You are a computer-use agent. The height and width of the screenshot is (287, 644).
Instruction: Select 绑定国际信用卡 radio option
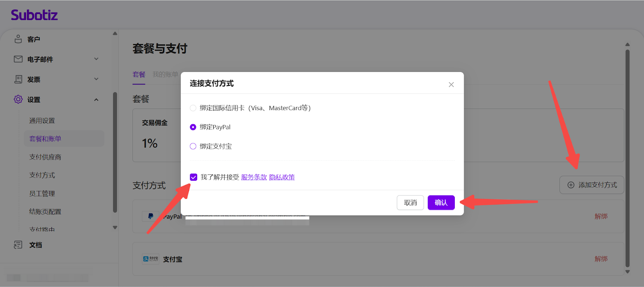(x=193, y=108)
